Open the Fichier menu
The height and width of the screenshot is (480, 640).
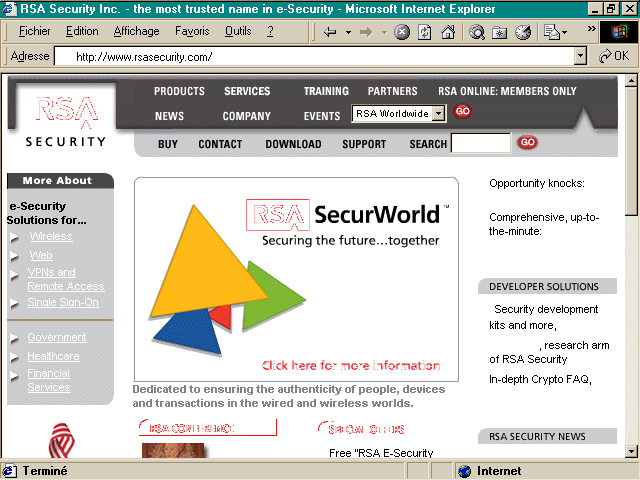35,31
